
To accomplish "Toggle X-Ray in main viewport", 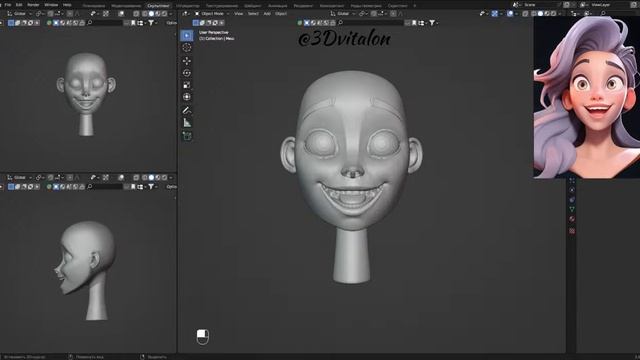I will point(525,13).
